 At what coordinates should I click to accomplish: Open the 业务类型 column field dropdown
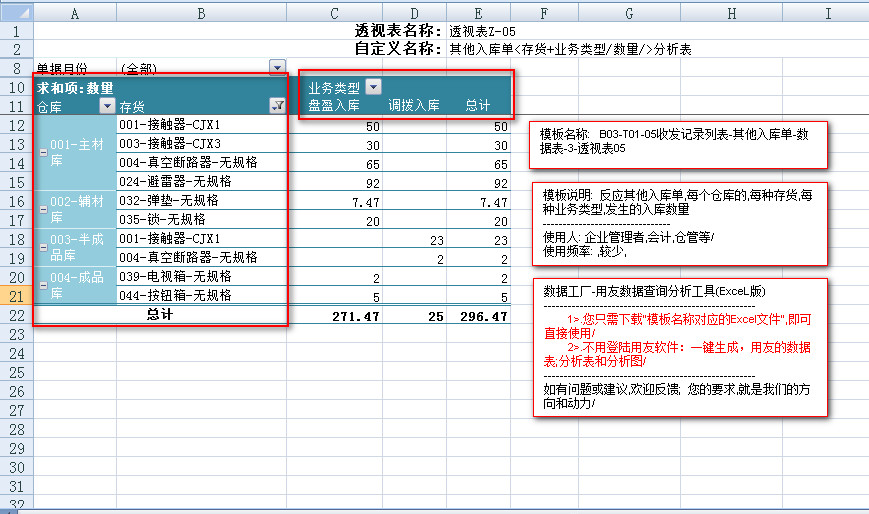tap(373, 87)
